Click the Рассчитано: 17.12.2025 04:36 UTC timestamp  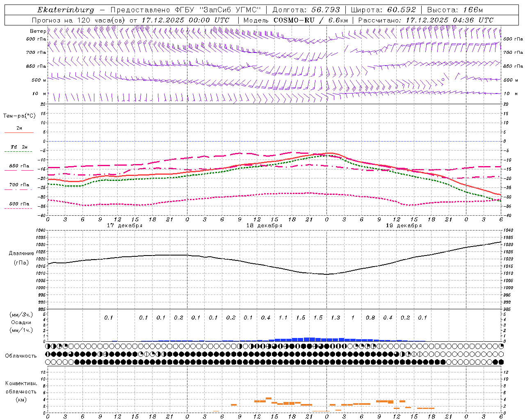click(426, 20)
